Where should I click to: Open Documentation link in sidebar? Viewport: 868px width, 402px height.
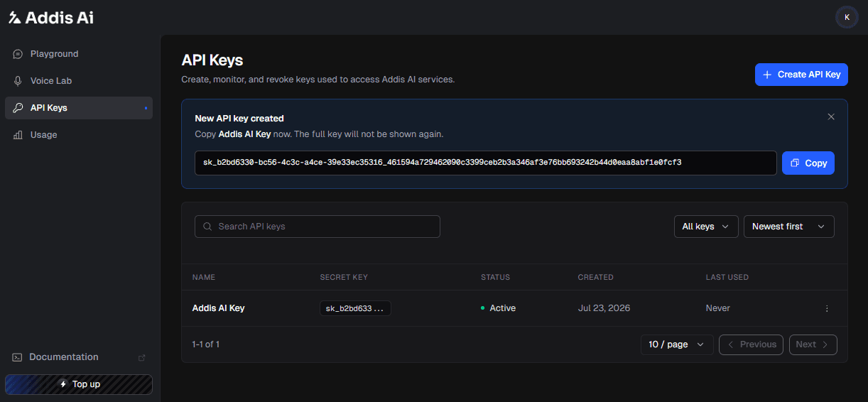point(79,357)
